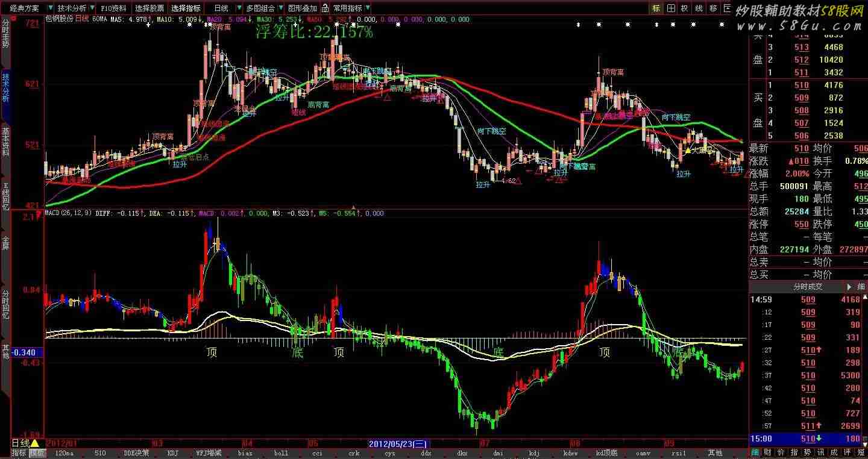Switch to the cys indicator tab
This screenshot has width=868, height=459.
389,453
